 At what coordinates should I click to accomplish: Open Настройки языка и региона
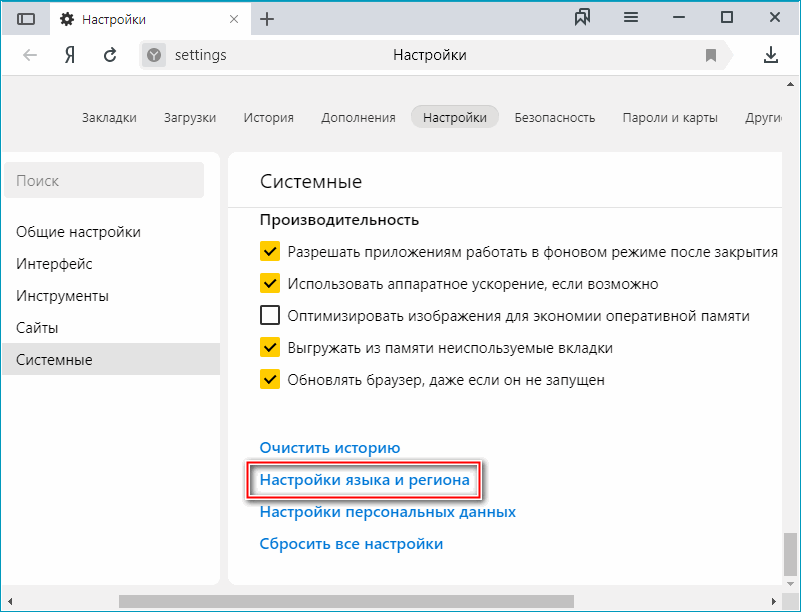pyautogui.click(x=364, y=480)
